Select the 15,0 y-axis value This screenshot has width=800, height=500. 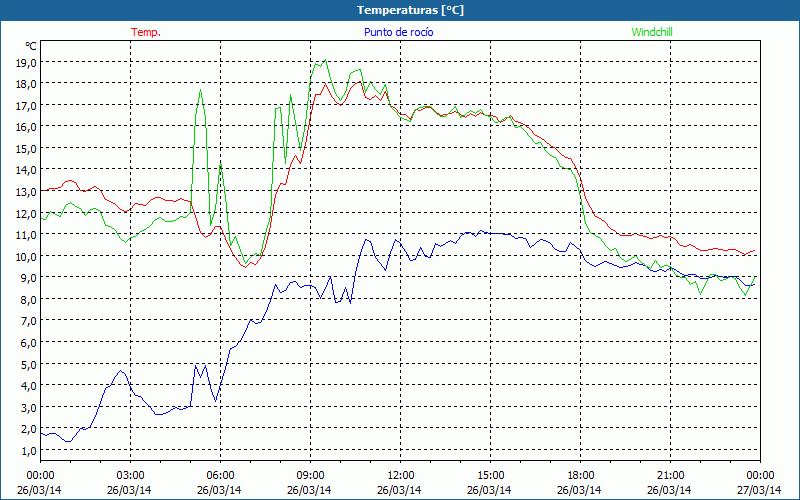(x=27, y=149)
